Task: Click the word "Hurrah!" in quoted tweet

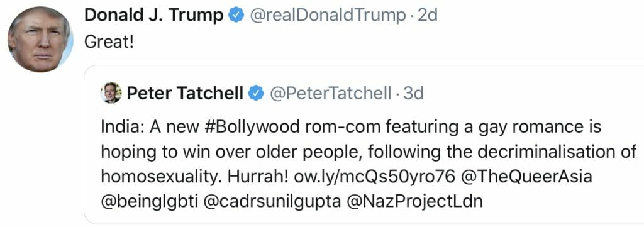Action: pyautogui.click(x=259, y=177)
